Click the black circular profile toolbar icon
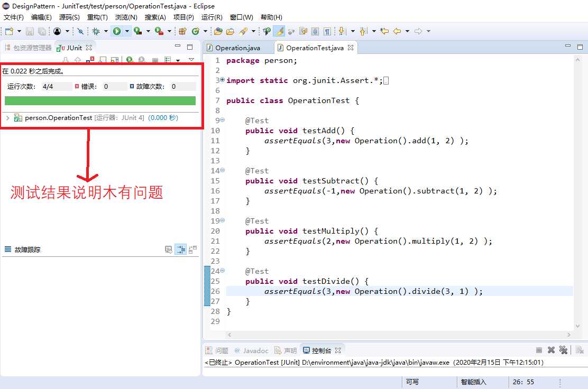The height and width of the screenshot is (389, 588). (x=57, y=32)
